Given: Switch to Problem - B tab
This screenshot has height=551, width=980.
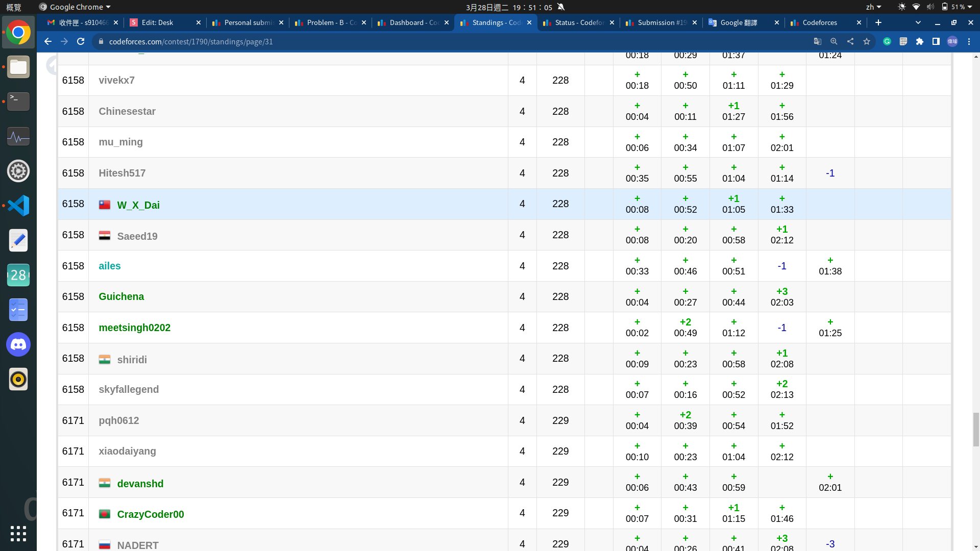Looking at the screenshot, I should 327,22.
